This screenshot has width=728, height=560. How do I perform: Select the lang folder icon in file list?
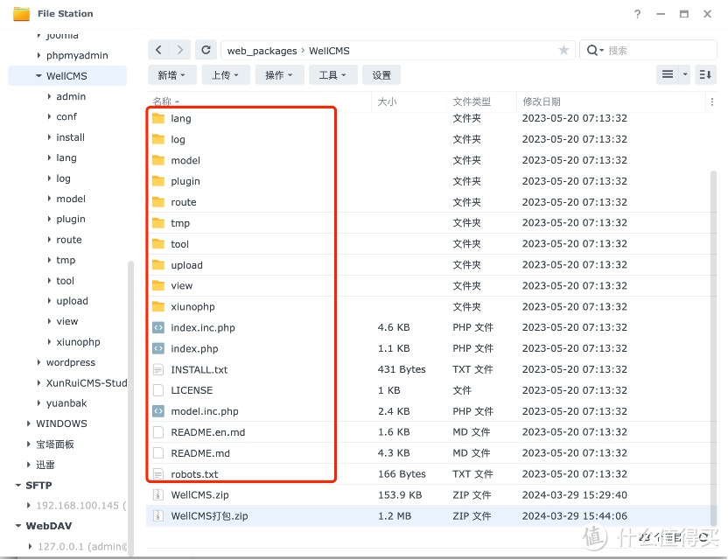tap(158, 118)
